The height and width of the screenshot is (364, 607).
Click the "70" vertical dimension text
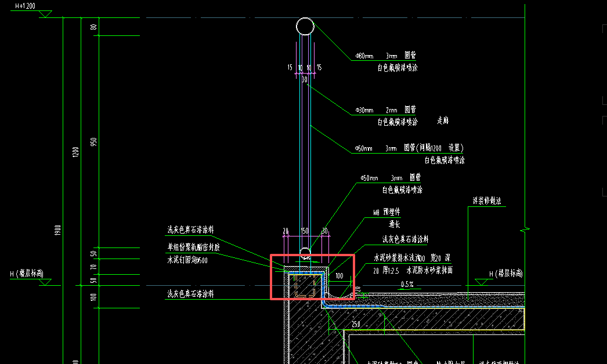[93, 267]
